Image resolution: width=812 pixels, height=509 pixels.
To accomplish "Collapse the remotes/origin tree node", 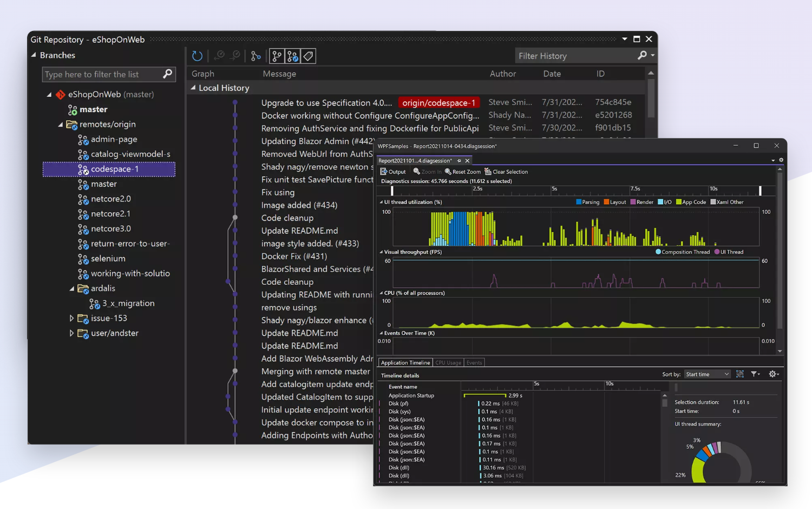I will (61, 124).
